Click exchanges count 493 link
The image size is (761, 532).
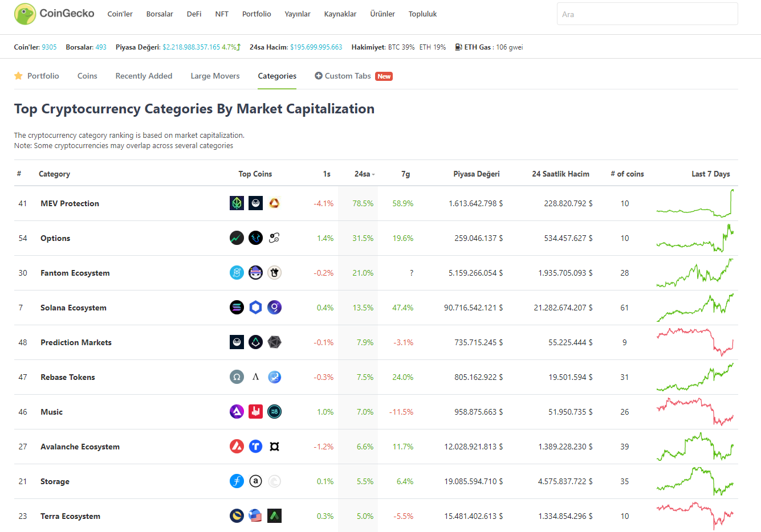[101, 47]
